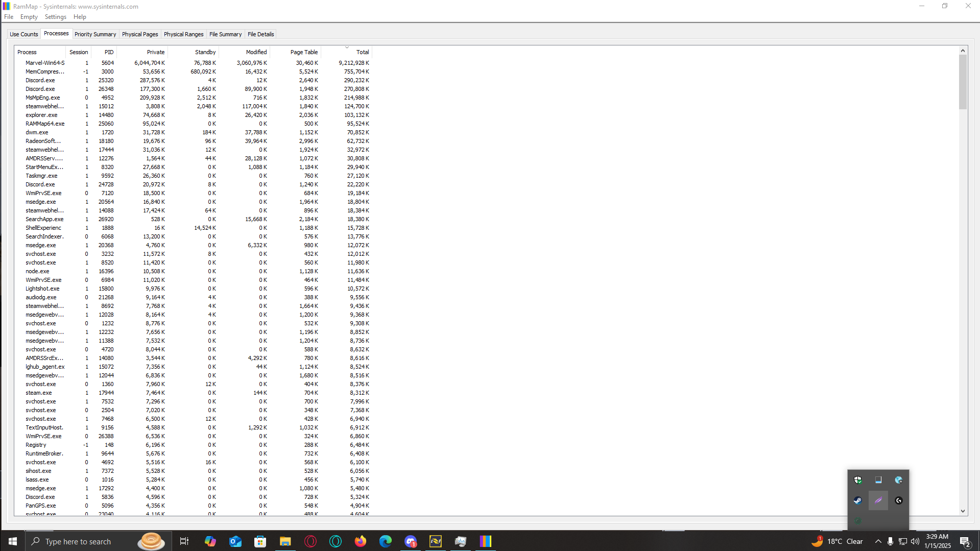Select the dwm.exe process row
Image resolution: width=980 pixels, height=551 pixels.
(194, 132)
